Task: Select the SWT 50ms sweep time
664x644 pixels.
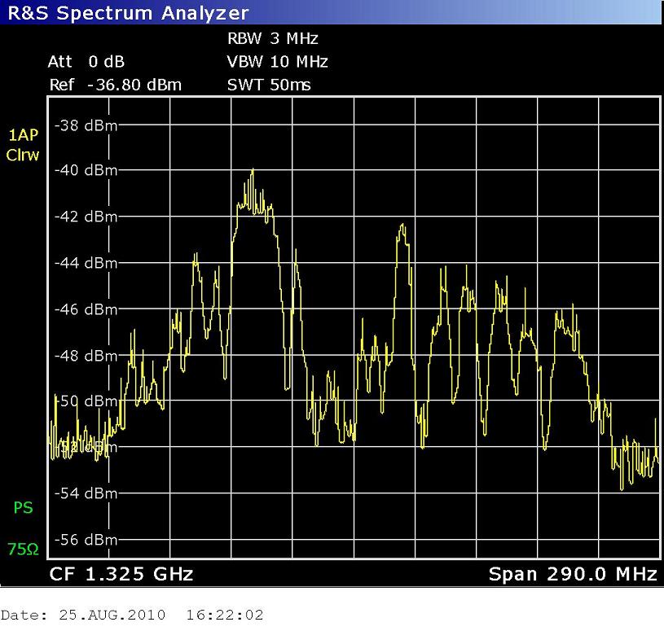Action: [x=269, y=85]
